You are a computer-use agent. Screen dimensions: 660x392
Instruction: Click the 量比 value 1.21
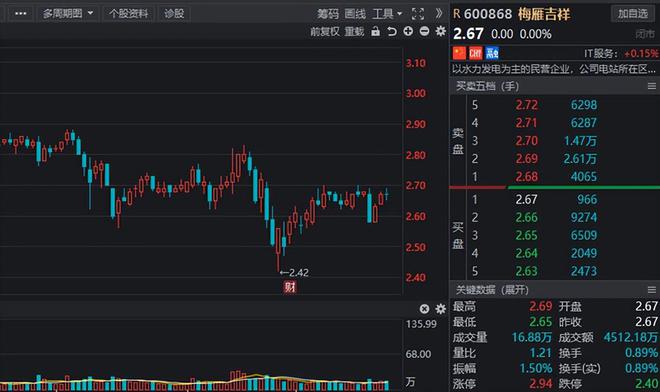tap(541, 353)
